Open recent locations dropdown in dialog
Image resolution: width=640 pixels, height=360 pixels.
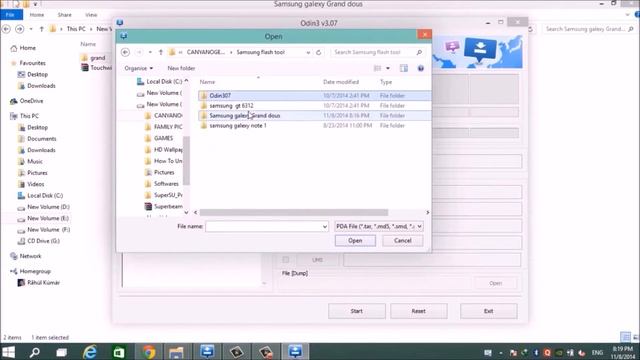point(150,52)
